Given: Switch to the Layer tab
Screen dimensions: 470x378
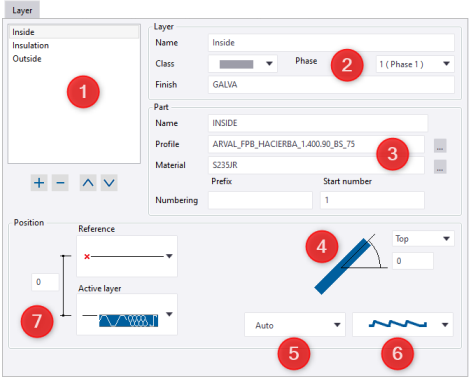Looking at the screenshot, I should pos(22,10).
